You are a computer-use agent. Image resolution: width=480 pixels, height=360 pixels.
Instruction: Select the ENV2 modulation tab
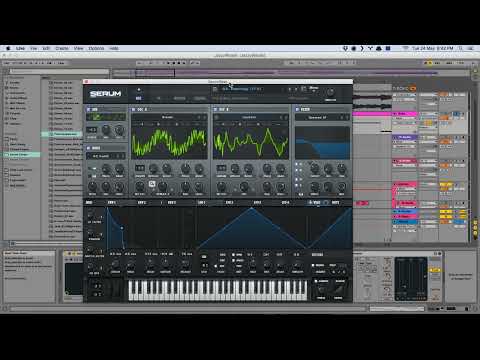[x=142, y=202]
